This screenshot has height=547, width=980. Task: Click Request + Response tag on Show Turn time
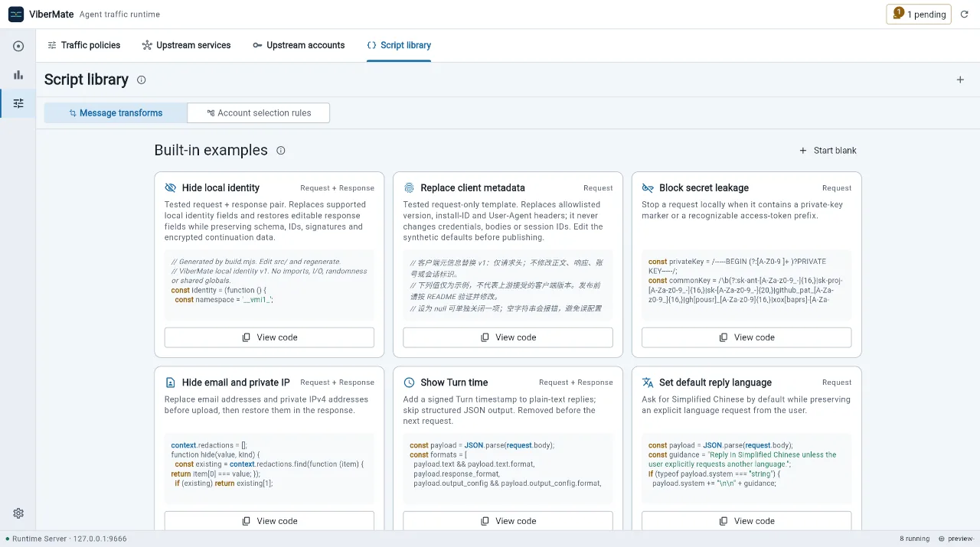[576, 383]
